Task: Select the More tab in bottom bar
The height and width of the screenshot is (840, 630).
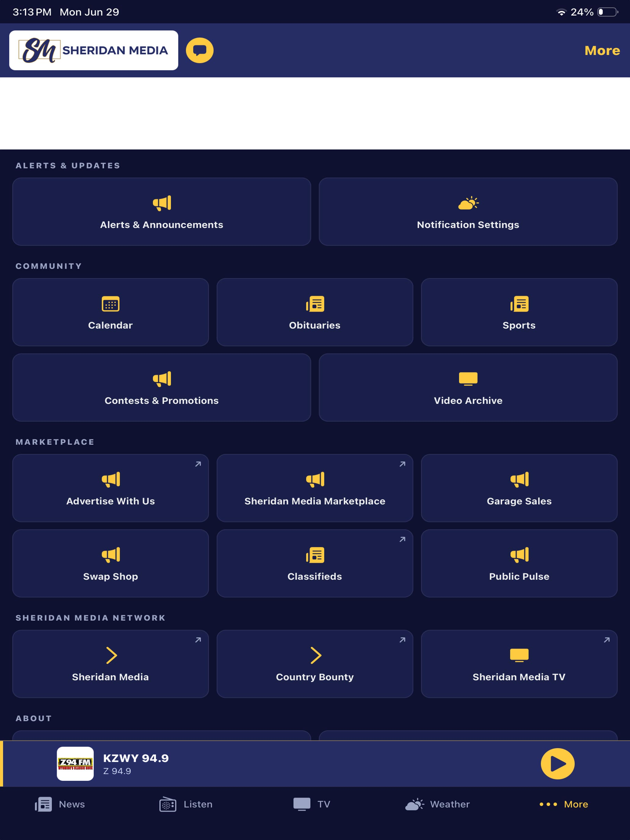Action: point(563,804)
